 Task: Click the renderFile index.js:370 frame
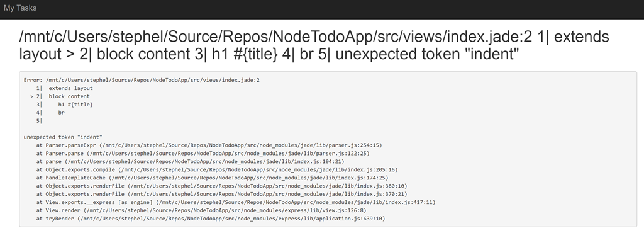(x=222, y=194)
